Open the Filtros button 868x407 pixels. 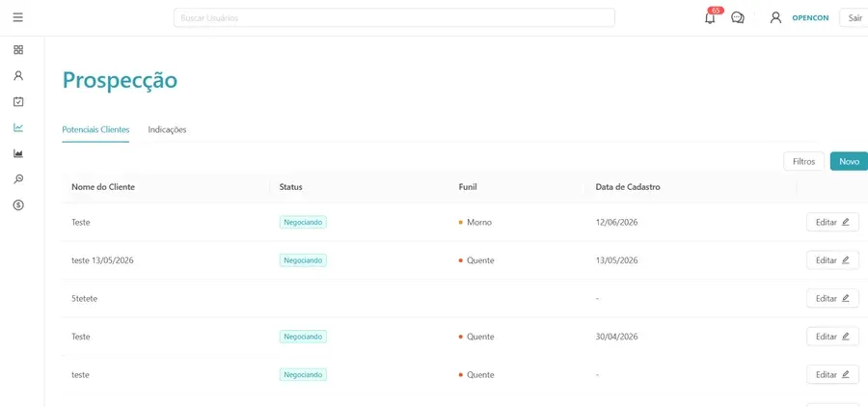point(803,161)
